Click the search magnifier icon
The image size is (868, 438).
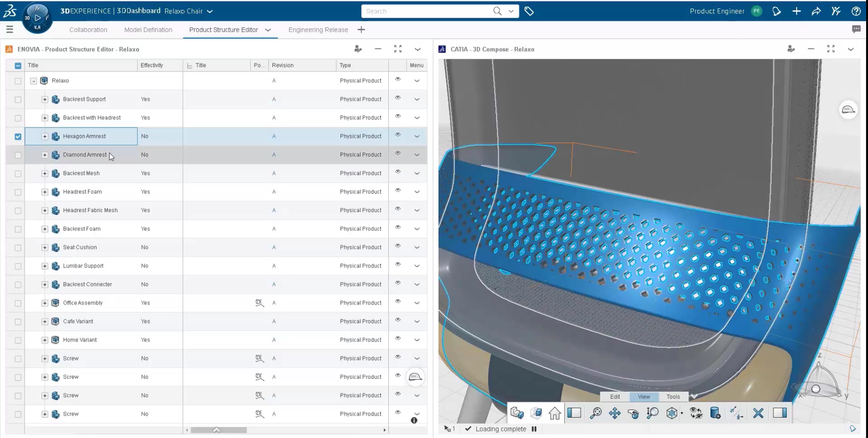point(497,11)
